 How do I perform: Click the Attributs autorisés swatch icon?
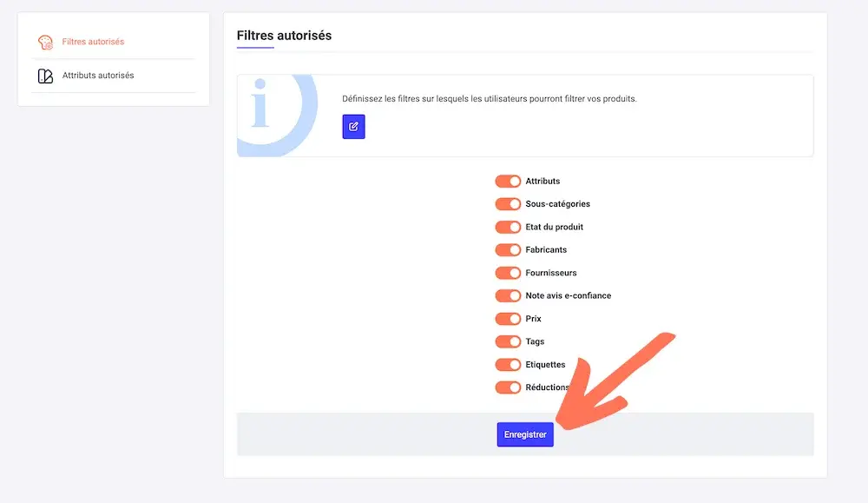[x=45, y=76]
